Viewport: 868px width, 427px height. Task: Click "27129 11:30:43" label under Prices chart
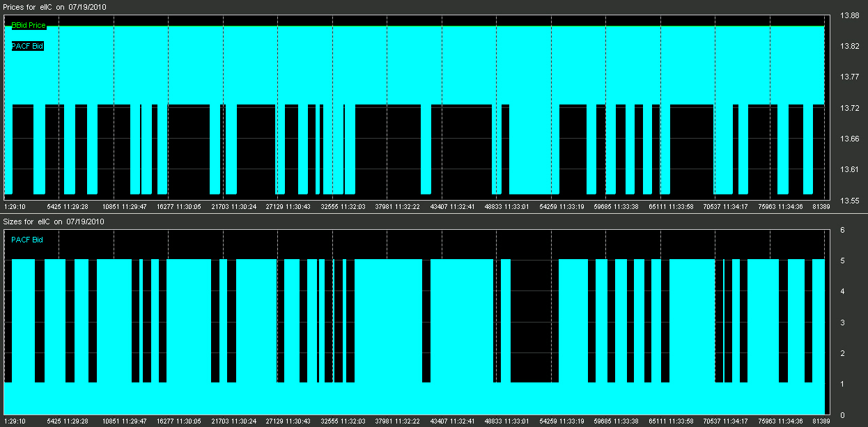click(288, 207)
